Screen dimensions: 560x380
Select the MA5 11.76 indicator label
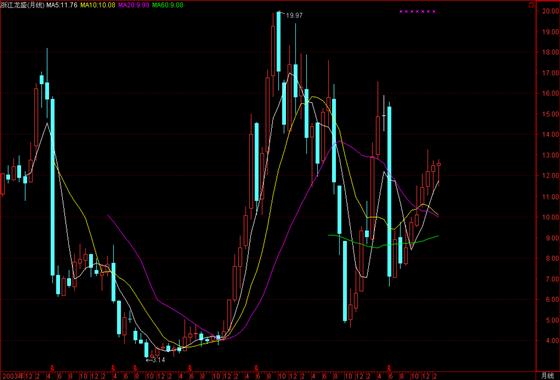coord(61,5)
